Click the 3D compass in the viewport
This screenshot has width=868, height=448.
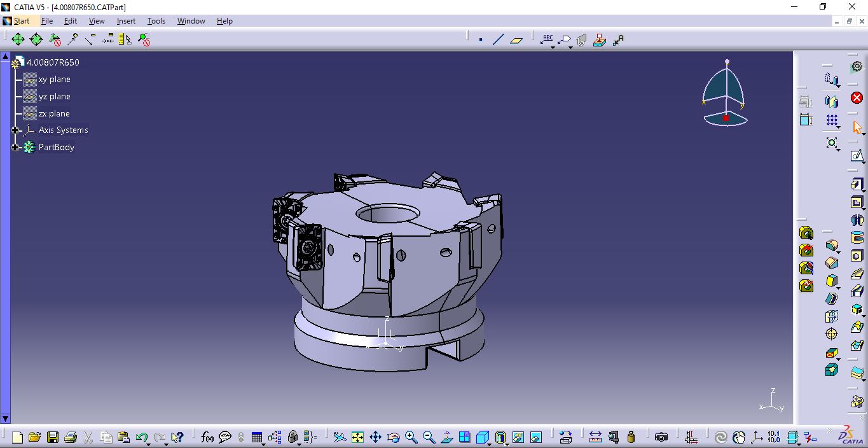tap(726, 93)
